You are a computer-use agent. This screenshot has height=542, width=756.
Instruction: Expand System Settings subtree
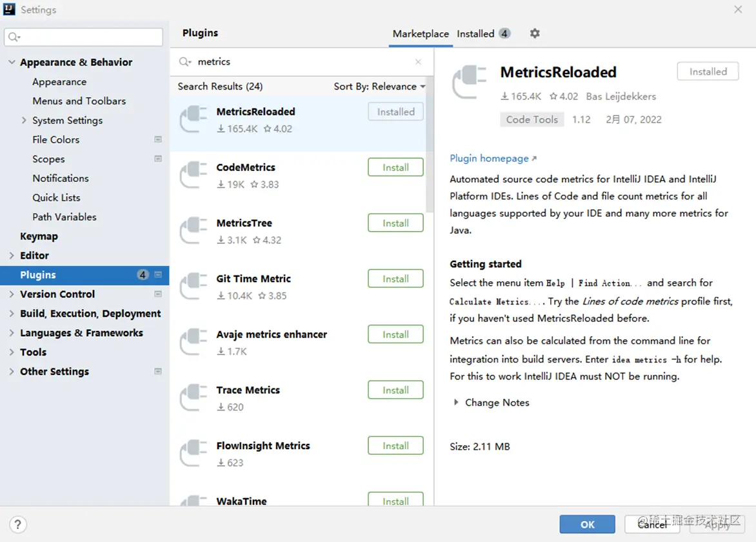tap(24, 120)
